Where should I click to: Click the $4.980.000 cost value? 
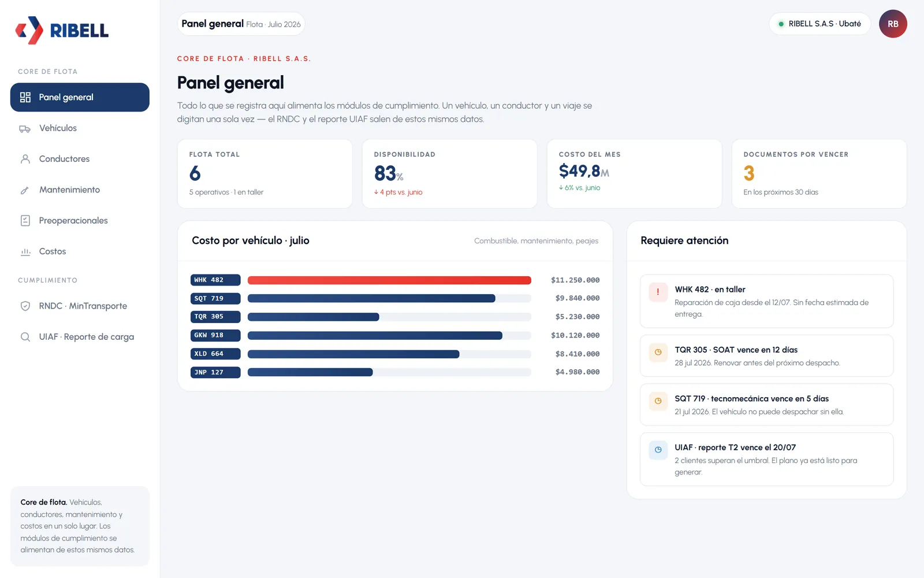(577, 372)
